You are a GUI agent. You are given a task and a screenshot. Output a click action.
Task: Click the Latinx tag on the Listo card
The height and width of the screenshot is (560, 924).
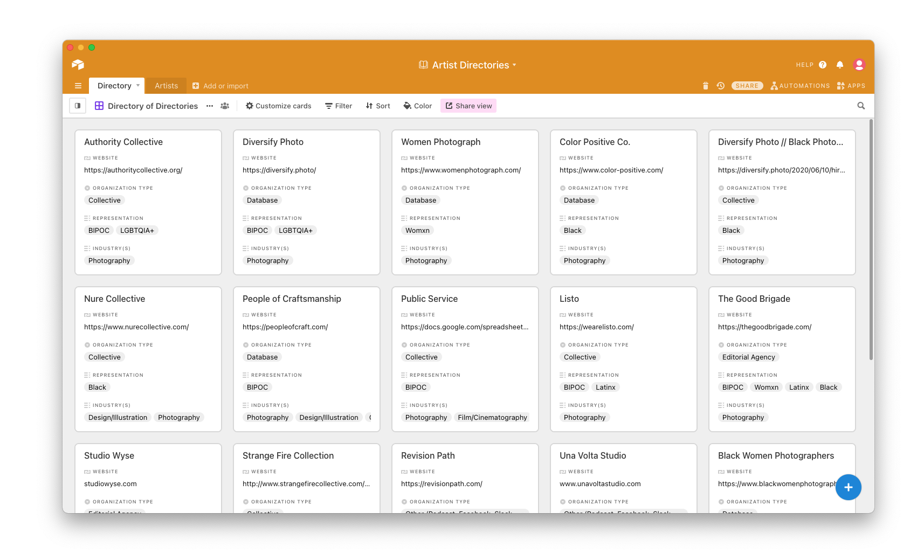[605, 388]
